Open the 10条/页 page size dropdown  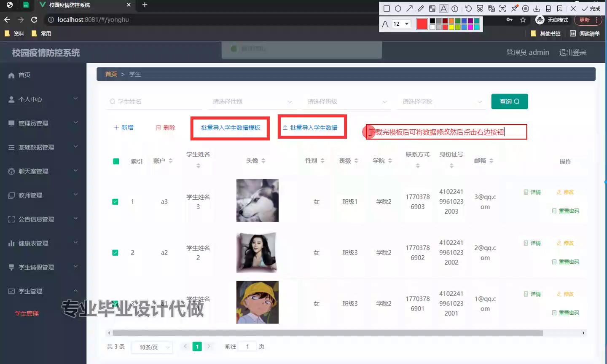(x=152, y=347)
